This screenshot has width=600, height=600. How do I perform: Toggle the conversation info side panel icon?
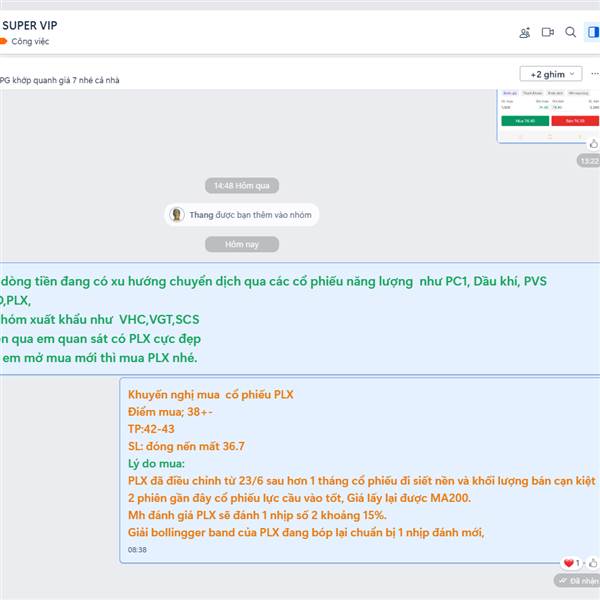593,32
